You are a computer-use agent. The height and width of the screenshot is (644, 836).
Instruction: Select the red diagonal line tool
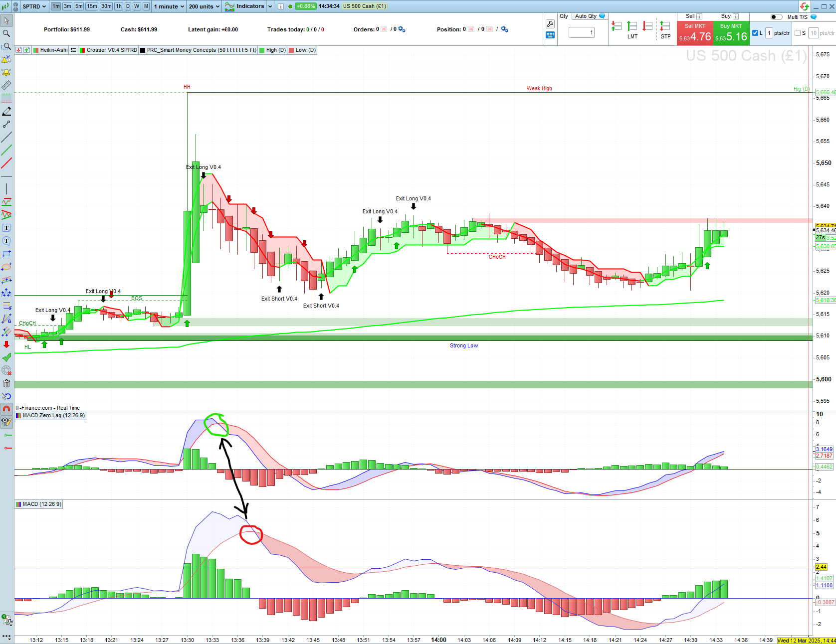pyautogui.click(x=6, y=163)
